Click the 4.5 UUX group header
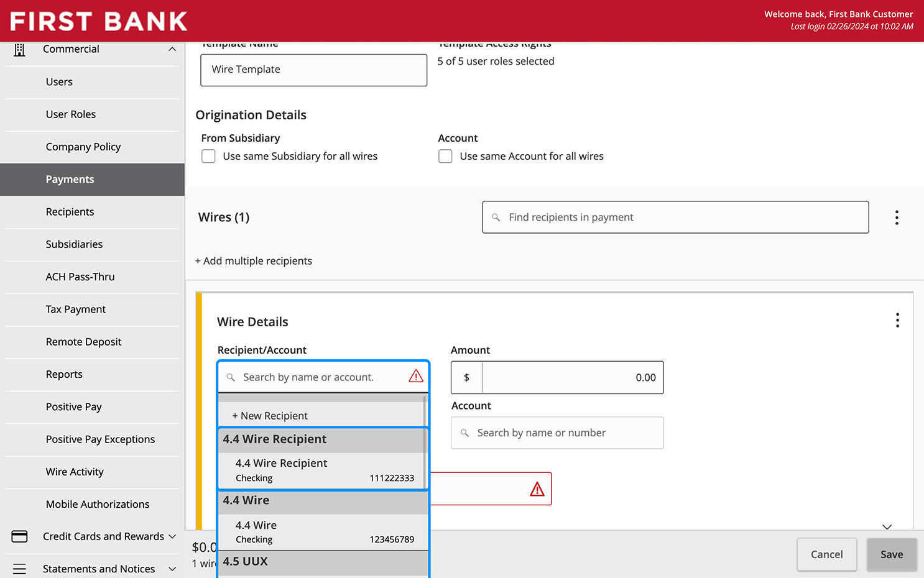This screenshot has width=924, height=578. click(x=323, y=562)
